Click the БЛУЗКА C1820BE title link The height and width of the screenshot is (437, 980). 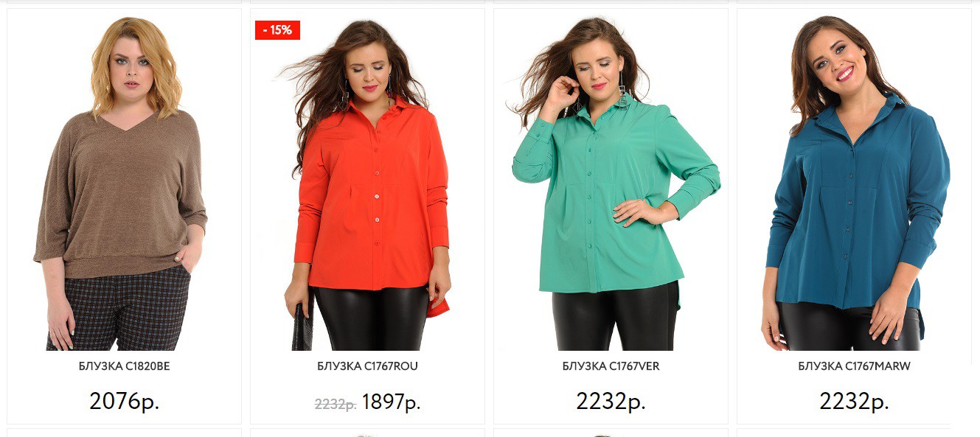(x=124, y=366)
